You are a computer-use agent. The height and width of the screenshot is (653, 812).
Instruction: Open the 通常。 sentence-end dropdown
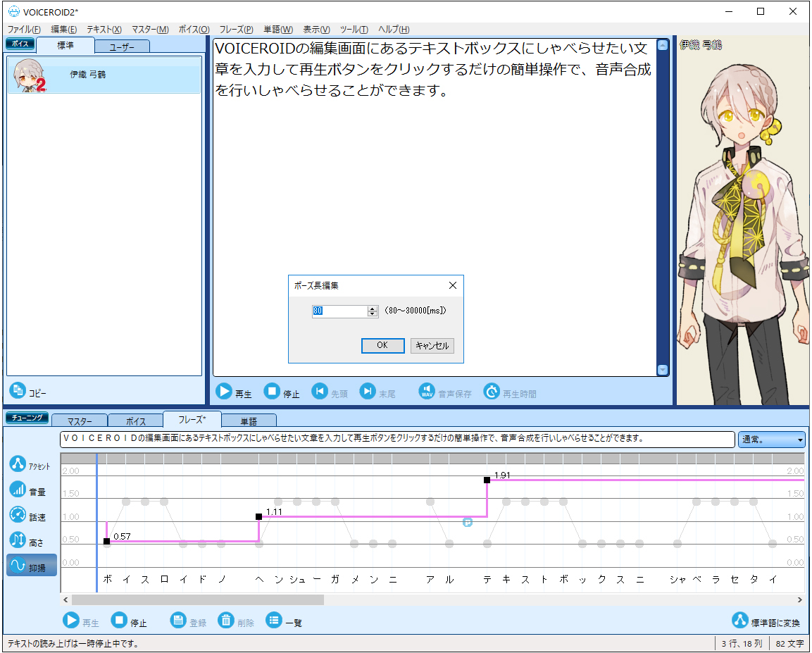[x=772, y=440]
